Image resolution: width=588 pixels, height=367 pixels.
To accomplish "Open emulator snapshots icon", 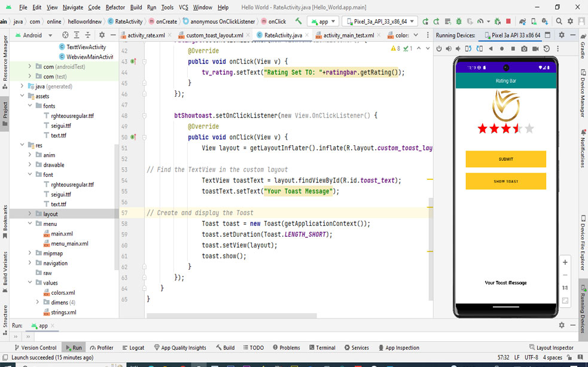I will tap(547, 49).
